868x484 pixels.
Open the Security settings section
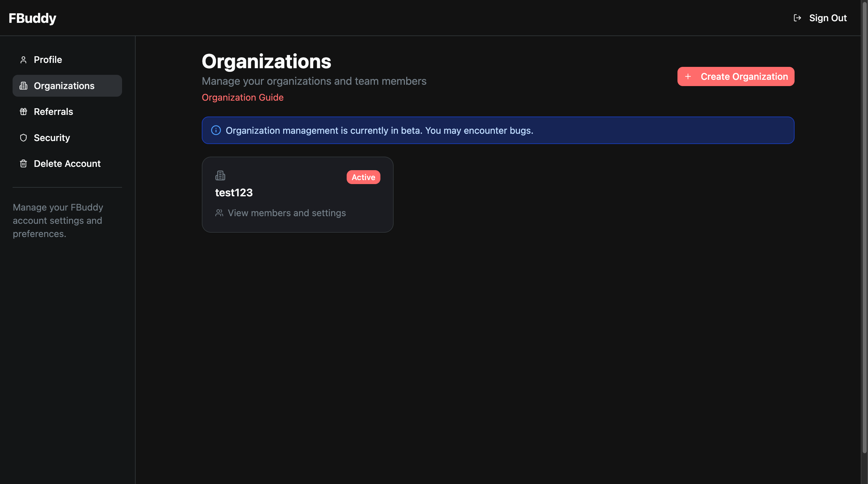click(67, 138)
